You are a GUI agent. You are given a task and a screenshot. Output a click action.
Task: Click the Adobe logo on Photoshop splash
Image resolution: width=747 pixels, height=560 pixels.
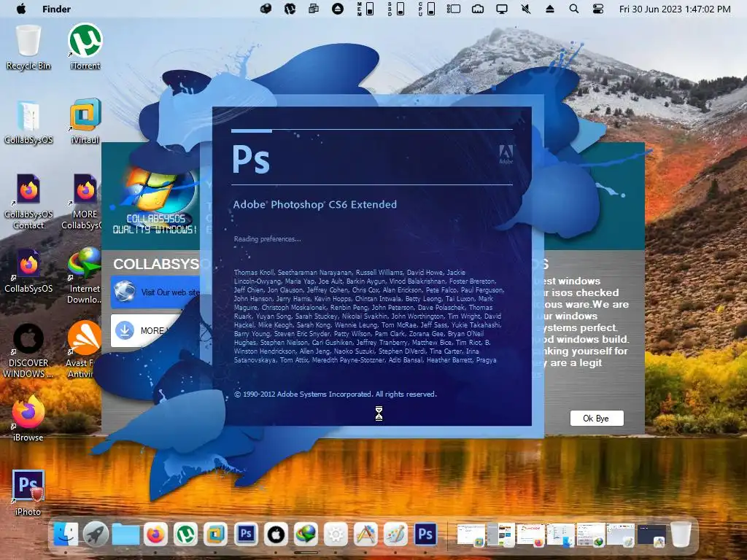tap(506, 155)
